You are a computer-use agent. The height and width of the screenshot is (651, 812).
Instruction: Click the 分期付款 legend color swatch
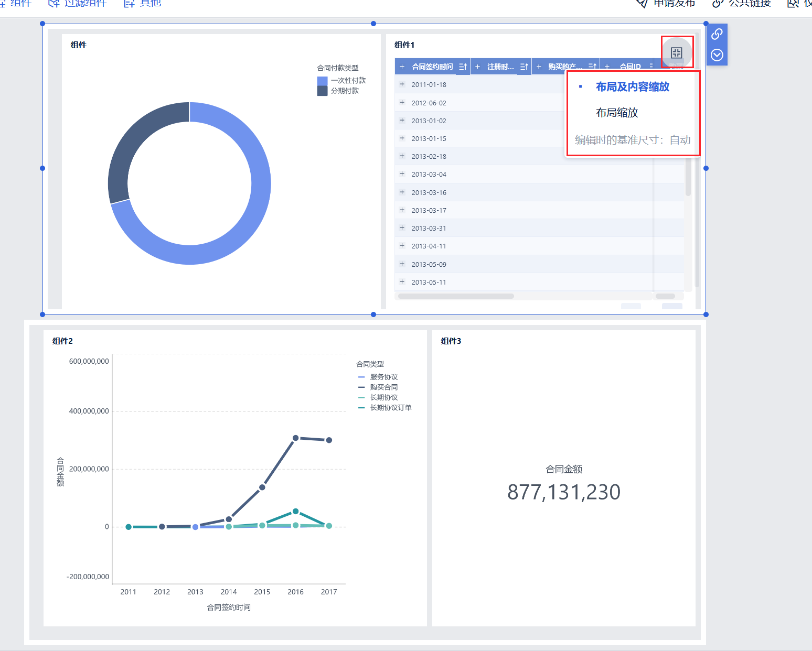(x=322, y=91)
